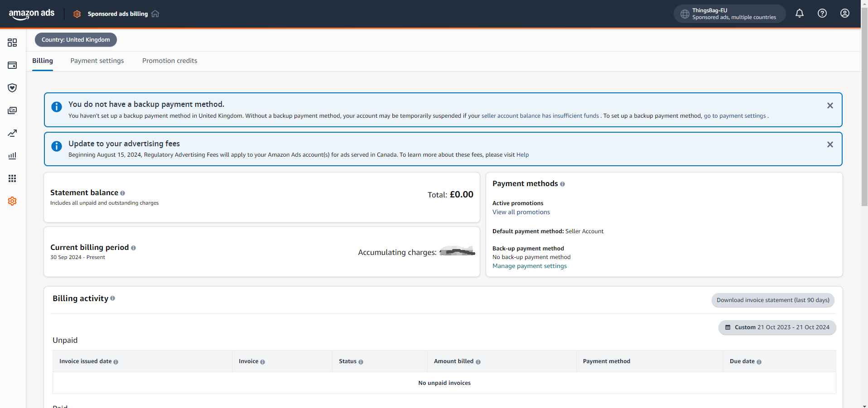The image size is (868, 408).
Task: Open the sidebar shield icon
Action: pos(12,88)
